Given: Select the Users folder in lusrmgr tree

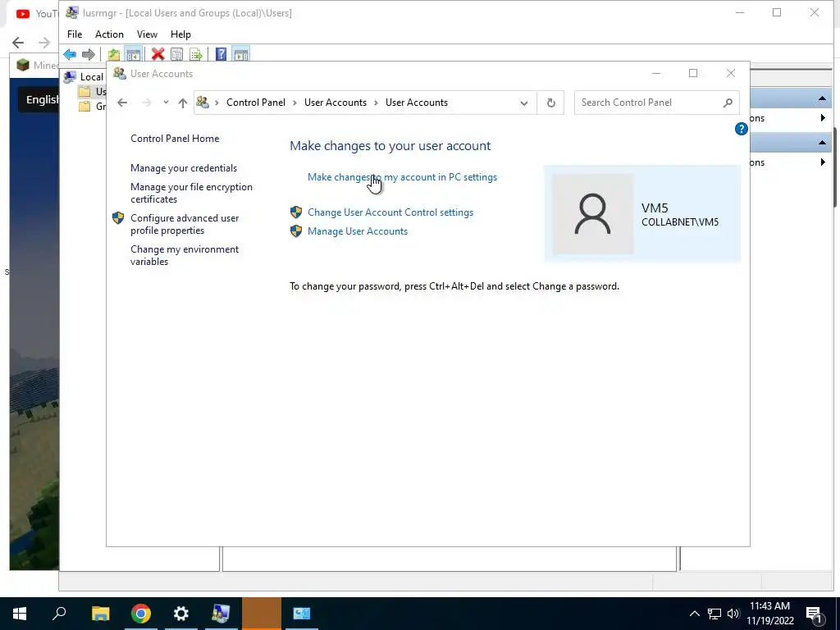Looking at the screenshot, I should point(92,92).
